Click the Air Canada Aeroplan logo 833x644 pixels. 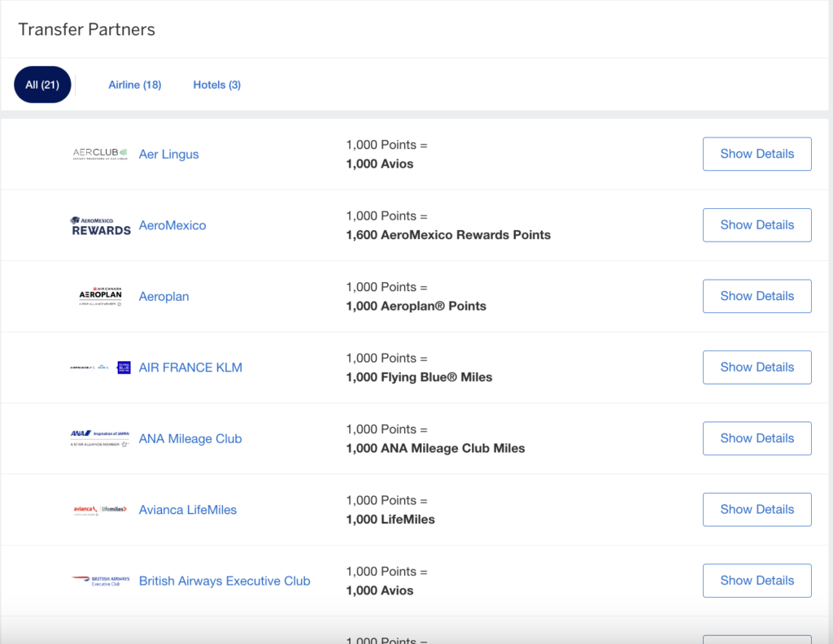click(100, 297)
